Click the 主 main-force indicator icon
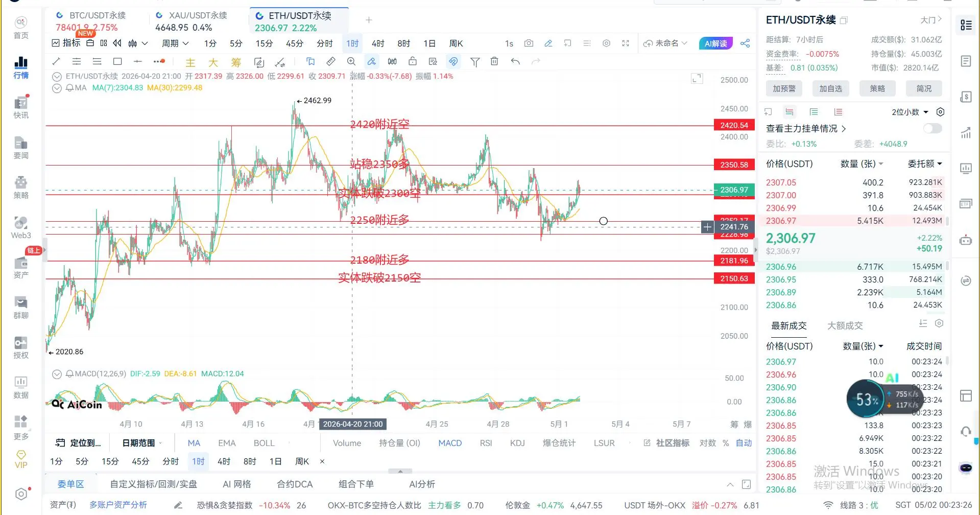The width and height of the screenshot is (980, 515). click(x=190, y=62)
